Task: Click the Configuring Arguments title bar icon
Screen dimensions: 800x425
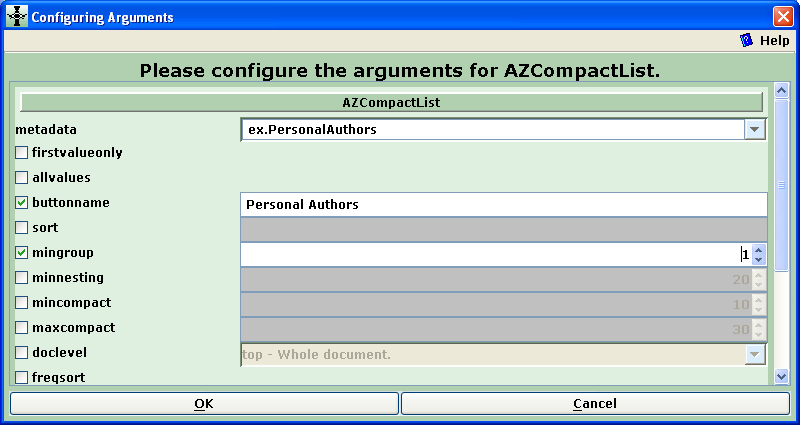Action: point(17,17)
